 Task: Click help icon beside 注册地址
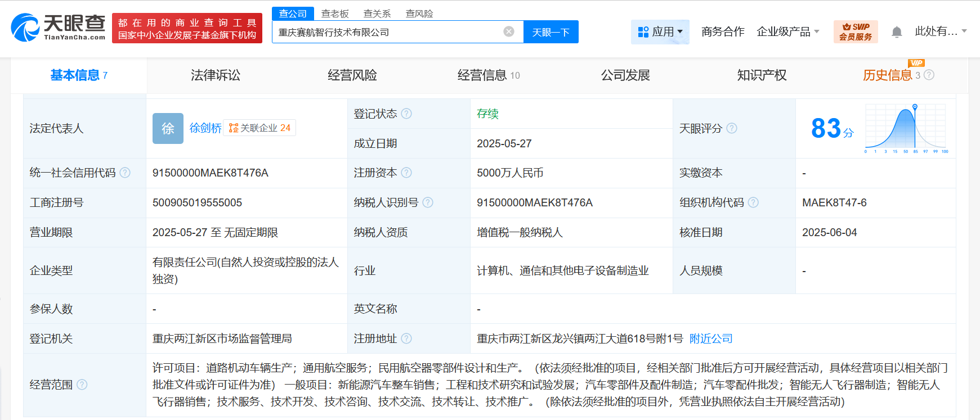coord(406,338)
